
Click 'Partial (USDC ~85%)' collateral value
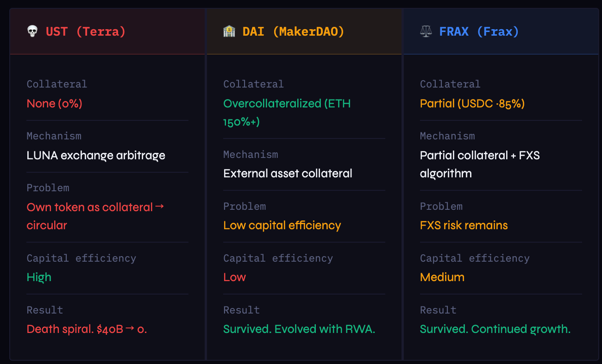472,103
